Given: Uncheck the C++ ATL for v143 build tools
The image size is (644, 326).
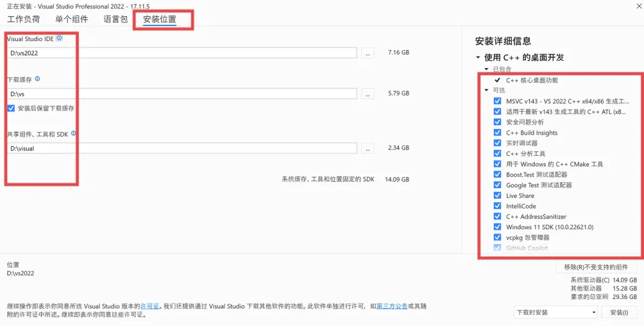Looking at the screenshot, I should coord(497,112).
